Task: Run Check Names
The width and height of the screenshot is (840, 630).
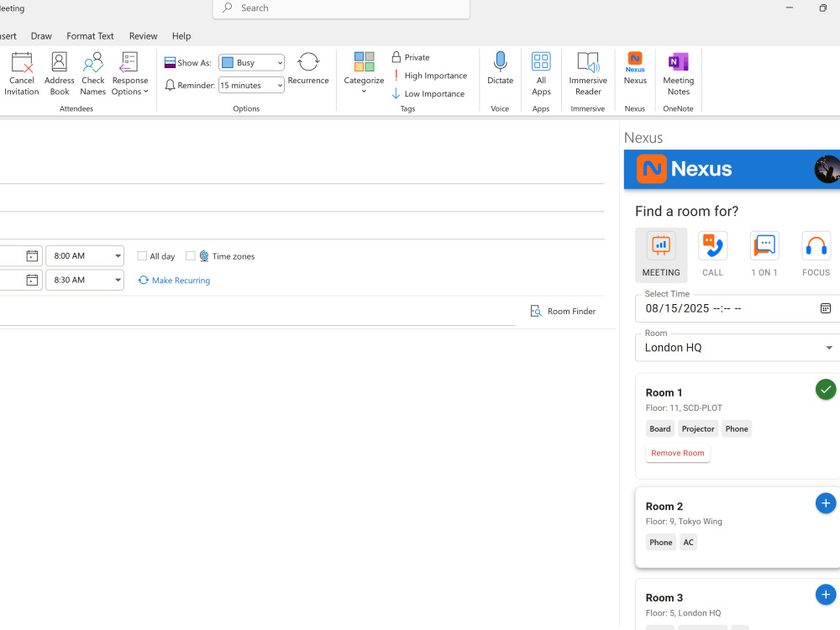Action: [x=92, y=74]
